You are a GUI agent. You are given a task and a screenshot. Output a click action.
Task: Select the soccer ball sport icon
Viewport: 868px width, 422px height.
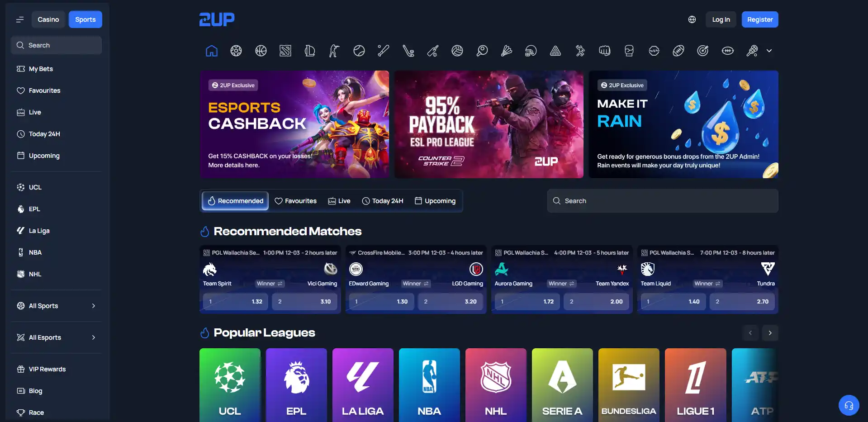(x=236, y=51)
